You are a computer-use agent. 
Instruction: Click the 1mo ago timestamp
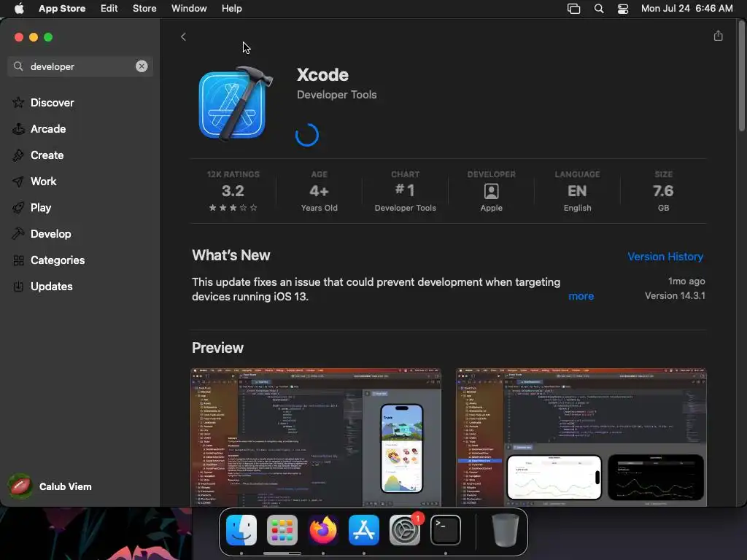tap(686, 281)
